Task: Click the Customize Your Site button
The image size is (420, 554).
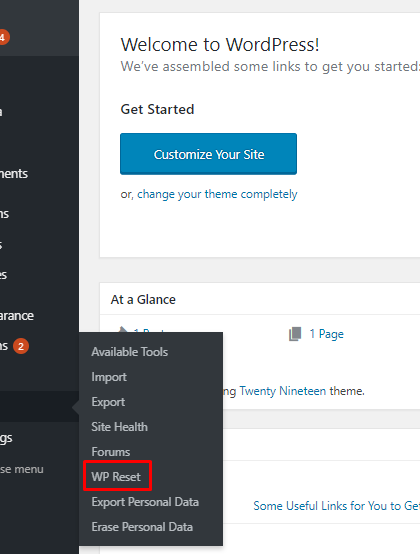Action: 208,154
